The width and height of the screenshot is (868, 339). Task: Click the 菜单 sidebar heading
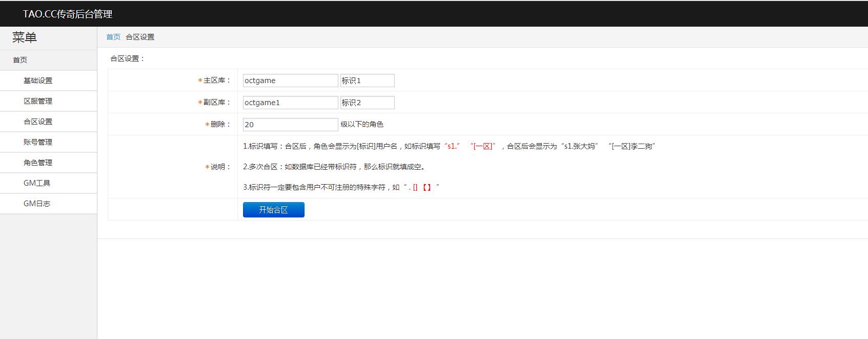coord(25,37)
